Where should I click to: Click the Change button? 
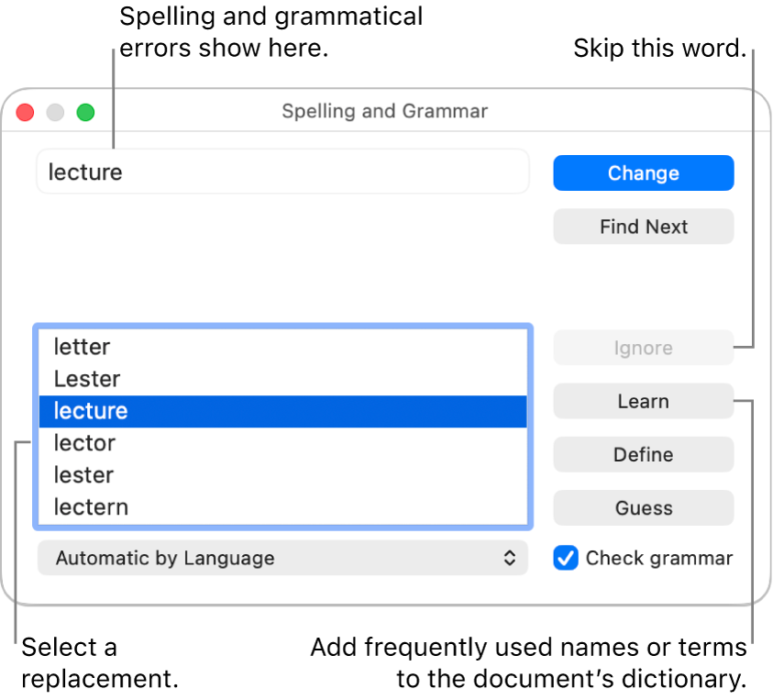pos(643,172)
